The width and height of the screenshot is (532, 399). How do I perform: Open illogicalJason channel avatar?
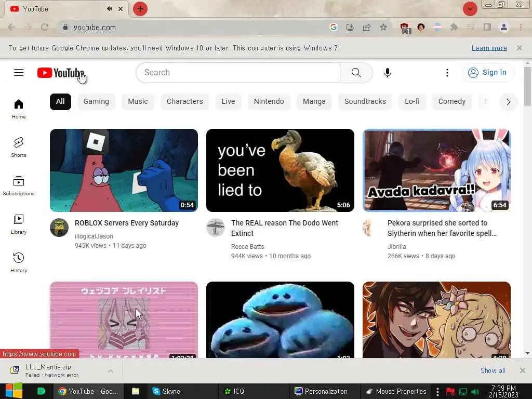pyautogui.click(x=59, y=228)
